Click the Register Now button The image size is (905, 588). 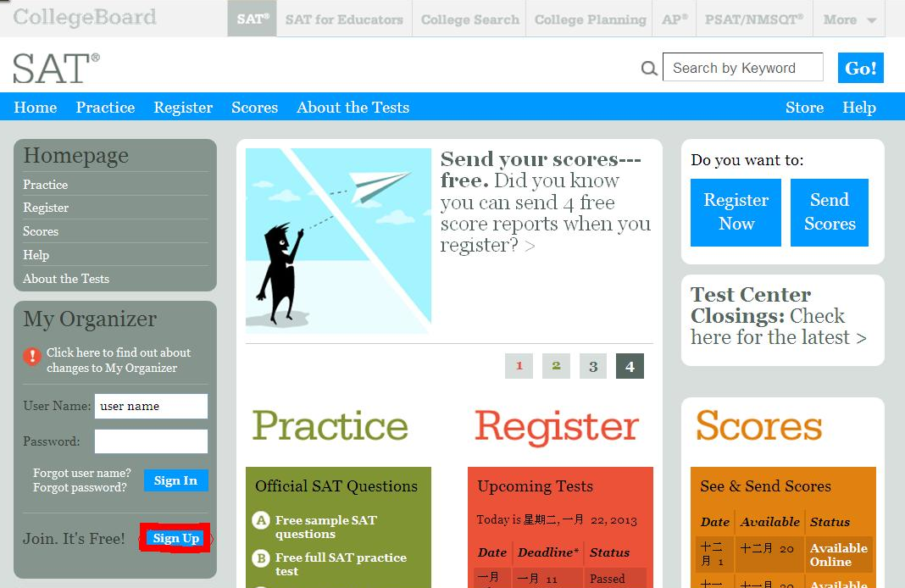[x=736, y=213]
